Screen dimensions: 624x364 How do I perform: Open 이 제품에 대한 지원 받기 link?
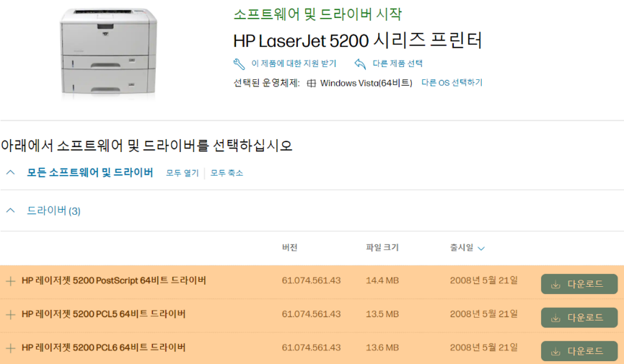pyautogui.click(x=294, y=63)
